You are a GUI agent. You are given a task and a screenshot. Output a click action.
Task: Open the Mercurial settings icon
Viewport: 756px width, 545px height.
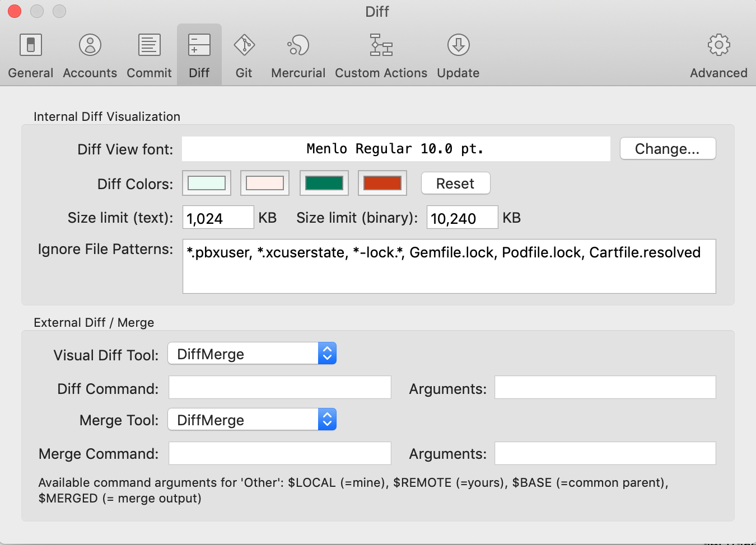coord(297,53)
